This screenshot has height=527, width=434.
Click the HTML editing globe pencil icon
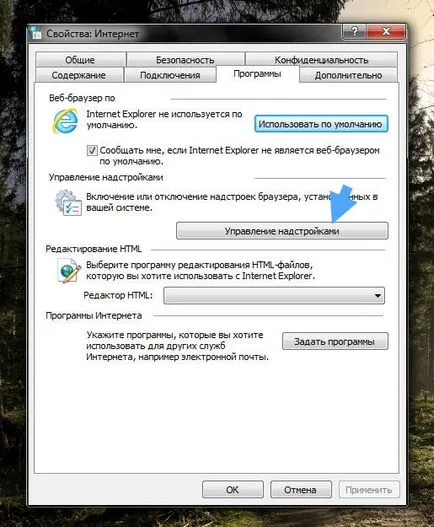[x=69, y=271]
